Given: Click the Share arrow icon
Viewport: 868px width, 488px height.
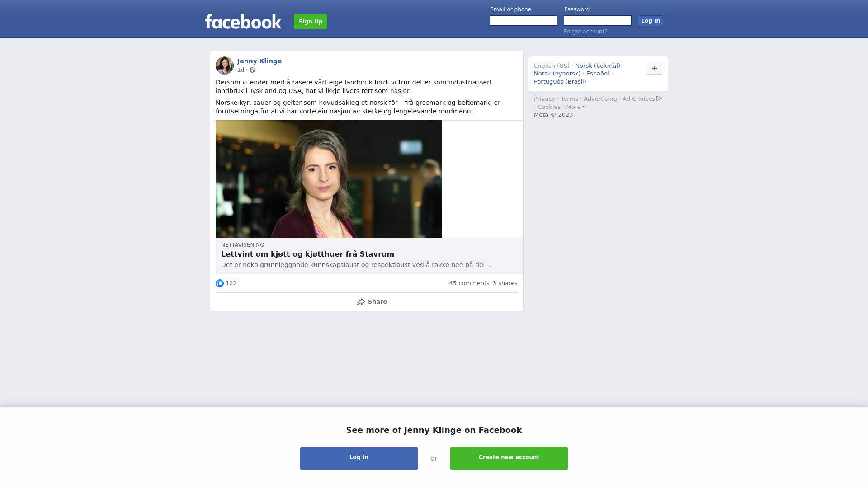Looking at the screenshot, I should [361, 302].
